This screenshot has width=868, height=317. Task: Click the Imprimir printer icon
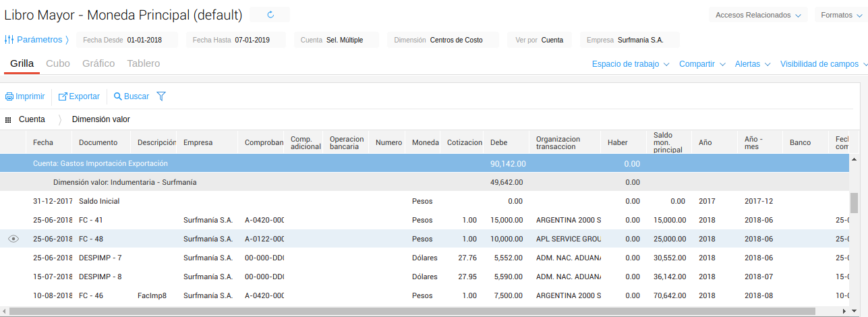click(x=9, y=96)
